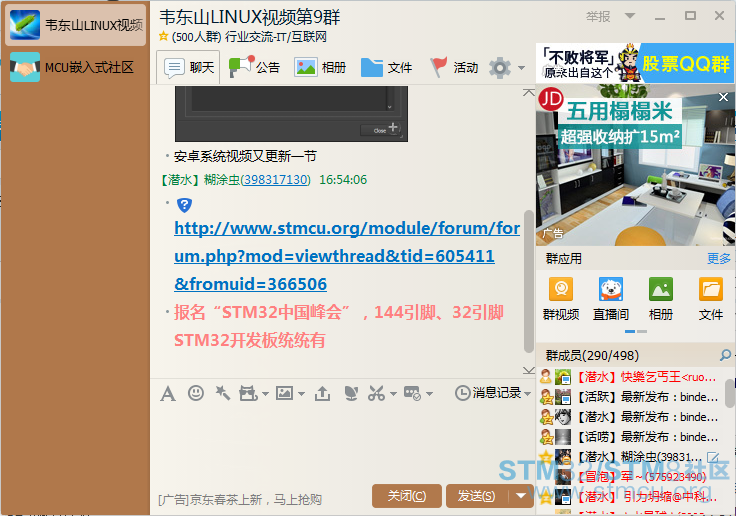Open 相册 app in 群应用 panel

(x=661, y=299)
